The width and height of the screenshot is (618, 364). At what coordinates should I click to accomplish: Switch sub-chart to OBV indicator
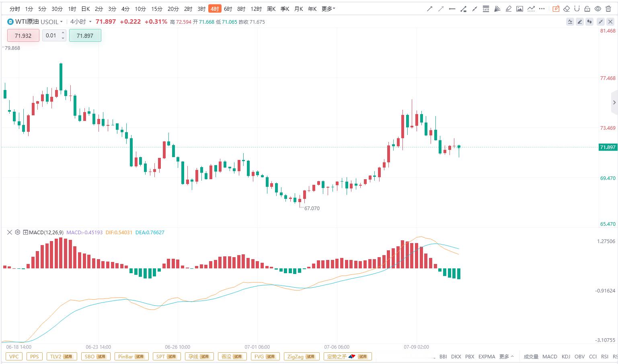click(579, 356)
